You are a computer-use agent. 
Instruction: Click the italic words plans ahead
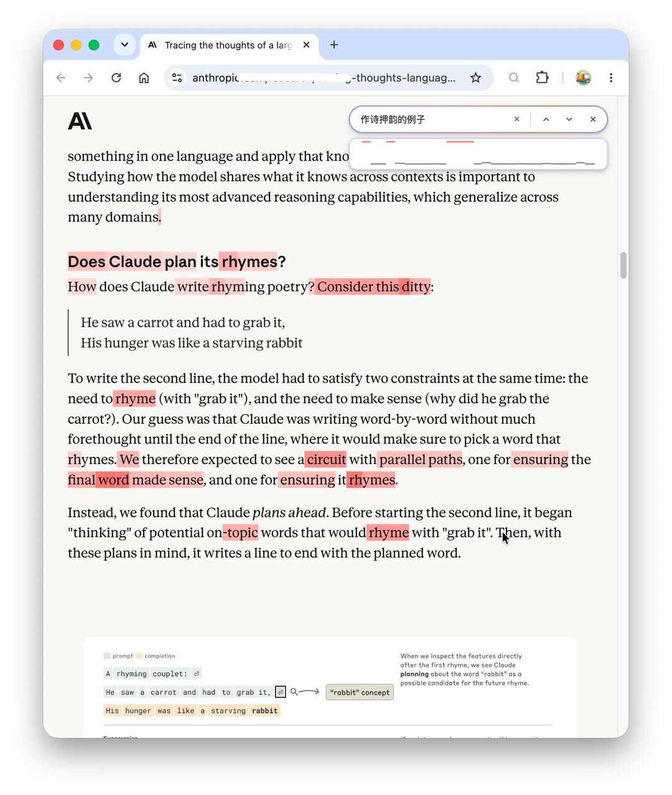[x=289, y=513]
